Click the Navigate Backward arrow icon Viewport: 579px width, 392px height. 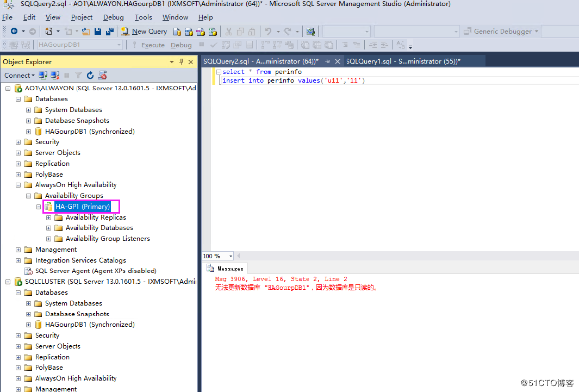(14, 32)
